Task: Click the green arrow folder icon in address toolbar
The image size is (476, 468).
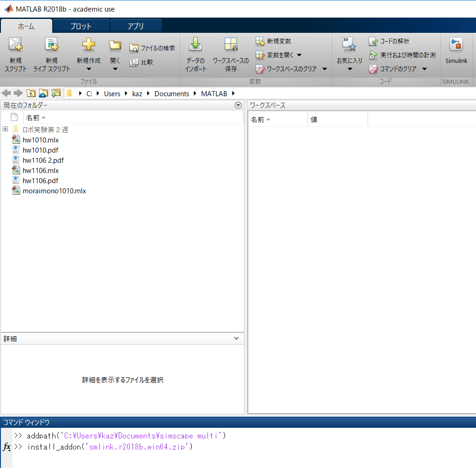Action: tap(55, 93)
